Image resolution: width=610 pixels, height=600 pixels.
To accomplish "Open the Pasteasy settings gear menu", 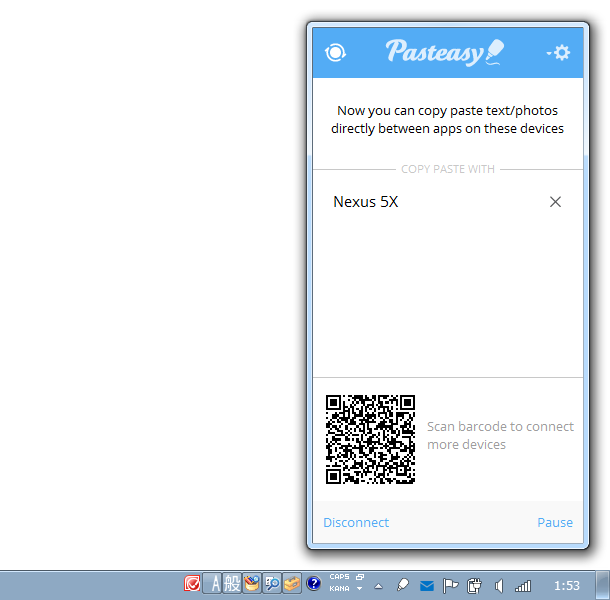I will point(559,52).
